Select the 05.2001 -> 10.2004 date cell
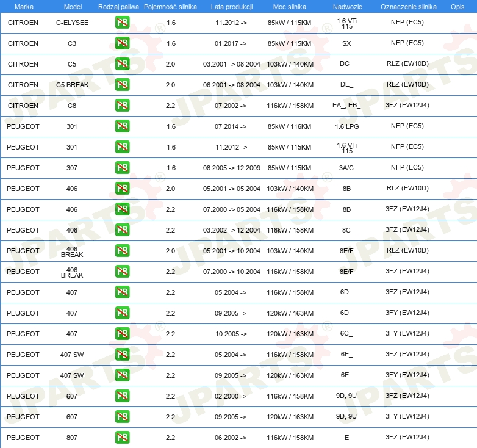The image size is (477, 448). click(232, 251)
